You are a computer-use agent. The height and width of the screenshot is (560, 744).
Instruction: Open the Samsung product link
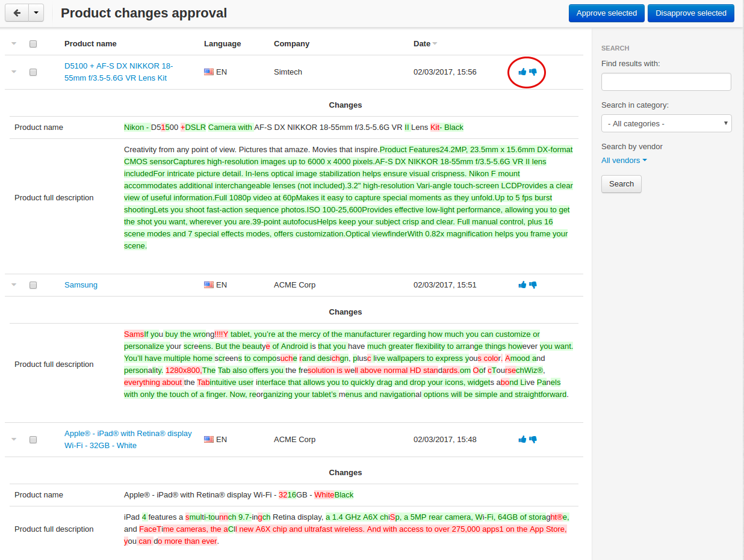81,285
